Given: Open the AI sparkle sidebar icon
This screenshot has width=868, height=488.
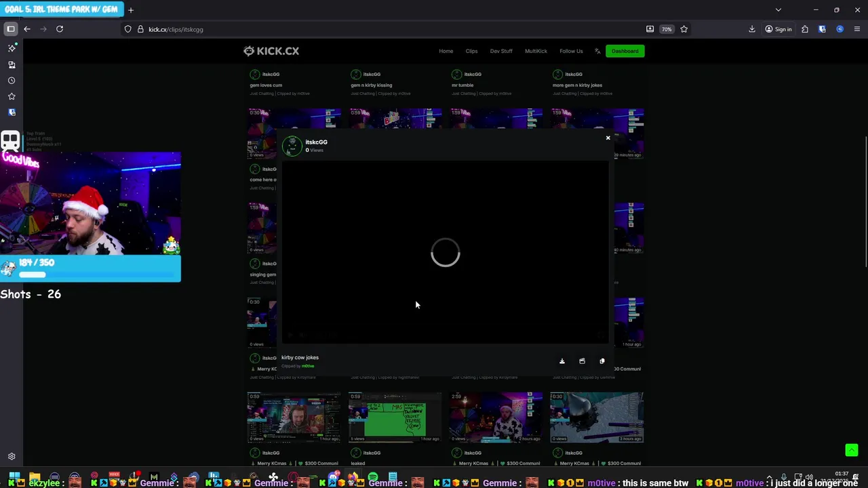Looking at the screenshot, I should point(12,48).
